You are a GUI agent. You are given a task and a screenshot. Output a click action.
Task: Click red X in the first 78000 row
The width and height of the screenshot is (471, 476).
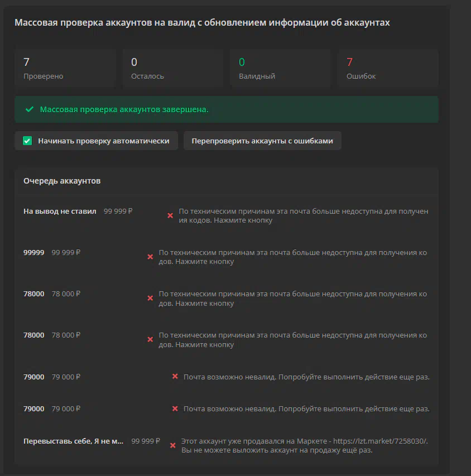150,298
